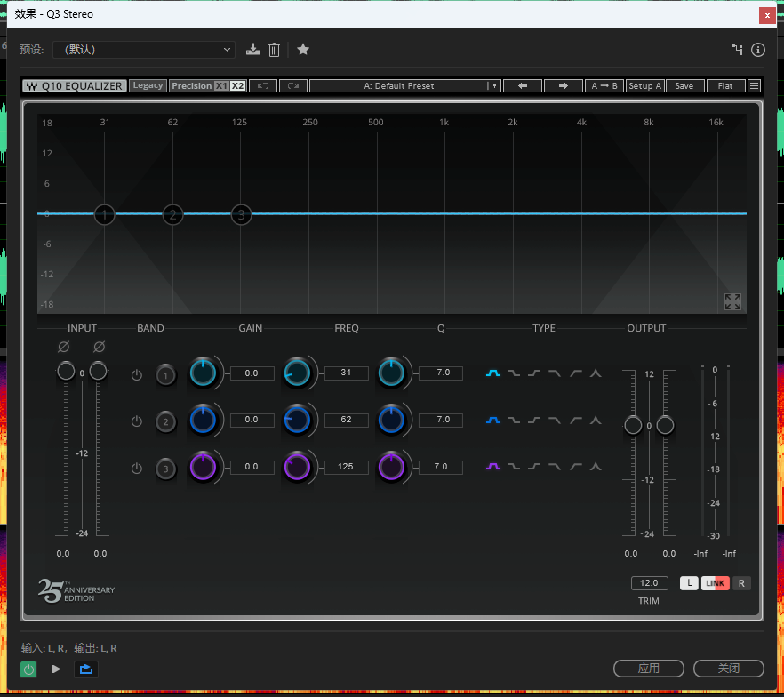Click the right input fader handle
Viewport: 784px width, 697px height.
pyautogui.click(x=98, y=371)
